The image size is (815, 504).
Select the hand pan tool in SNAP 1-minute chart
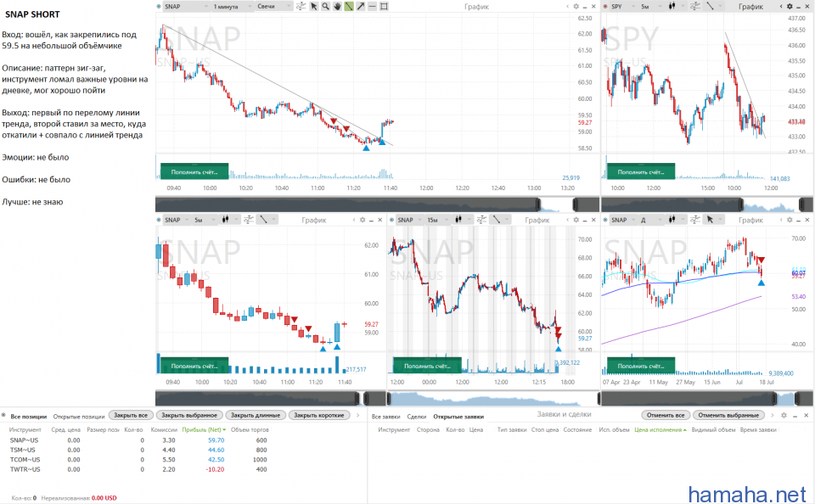tap(337, 6)
